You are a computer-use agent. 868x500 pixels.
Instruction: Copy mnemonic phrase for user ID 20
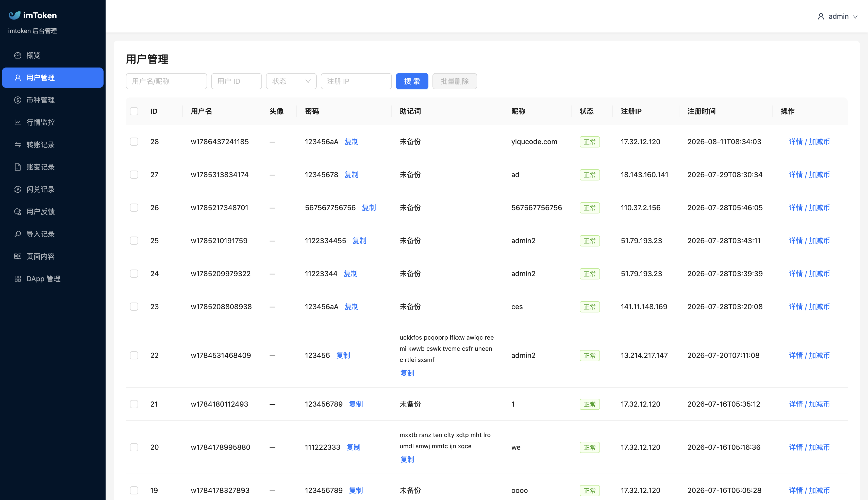click(407, 459)
